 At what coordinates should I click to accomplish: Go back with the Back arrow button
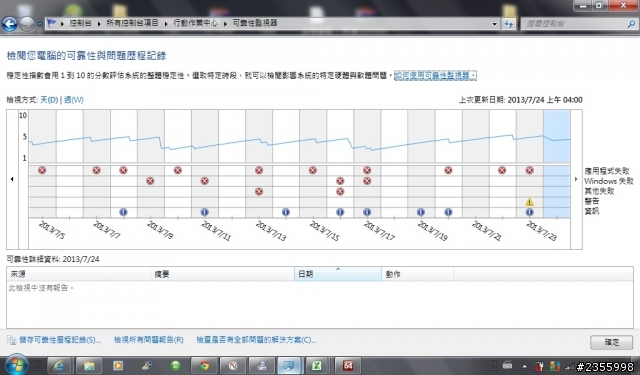pyautogui.click(x=9, y=24)
